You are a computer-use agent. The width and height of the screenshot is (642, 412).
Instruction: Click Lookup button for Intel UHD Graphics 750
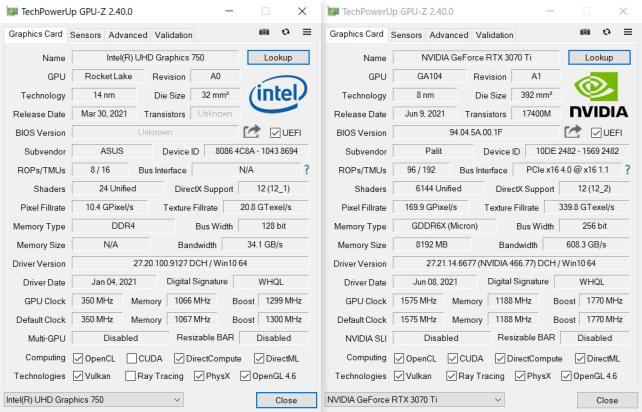277,58
